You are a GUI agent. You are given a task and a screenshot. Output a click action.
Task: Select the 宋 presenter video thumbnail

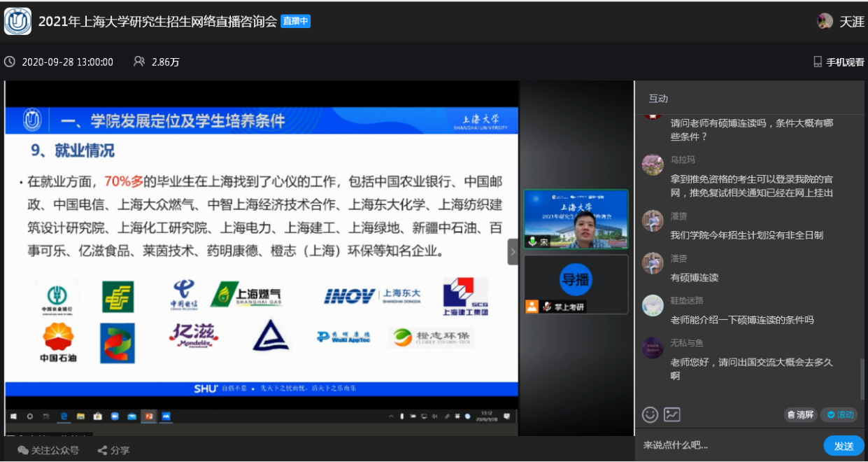point(576,219)
